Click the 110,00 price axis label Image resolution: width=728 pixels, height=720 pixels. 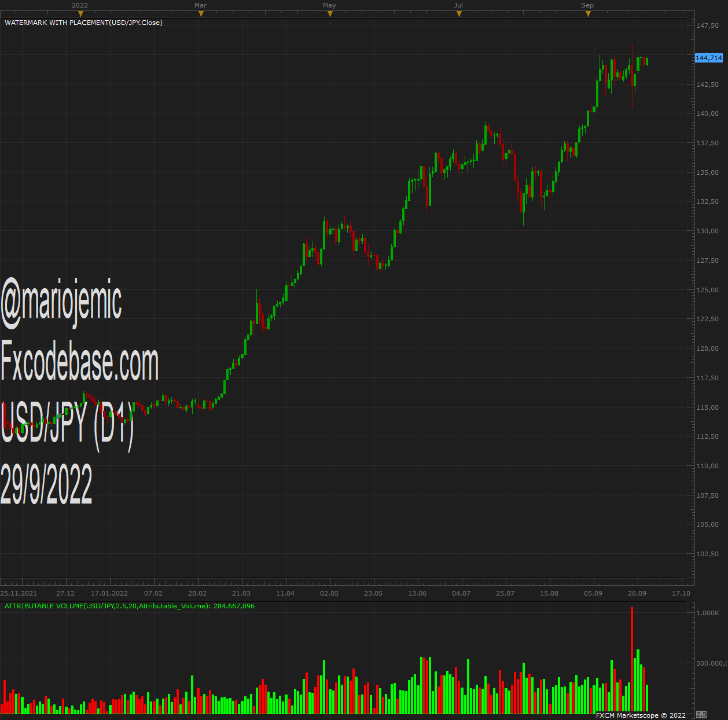708,466
